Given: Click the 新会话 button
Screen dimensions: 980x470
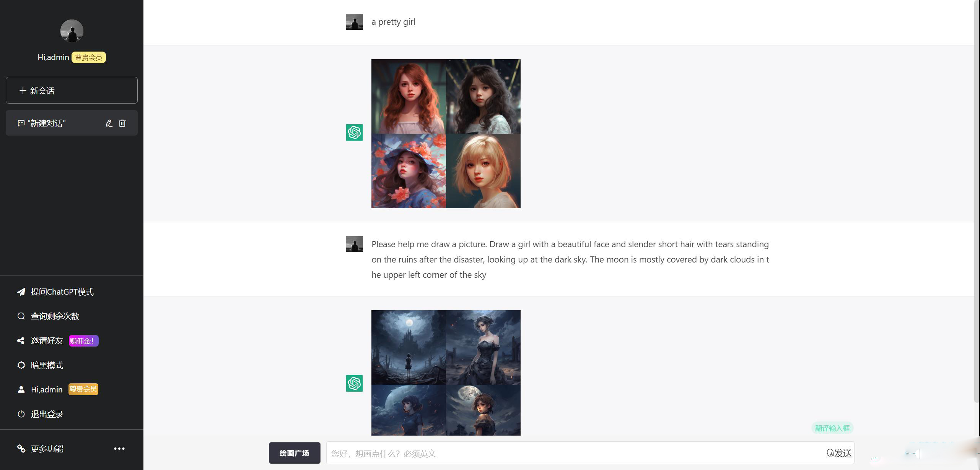Looking at the screenshot, I should coord(72,90).
